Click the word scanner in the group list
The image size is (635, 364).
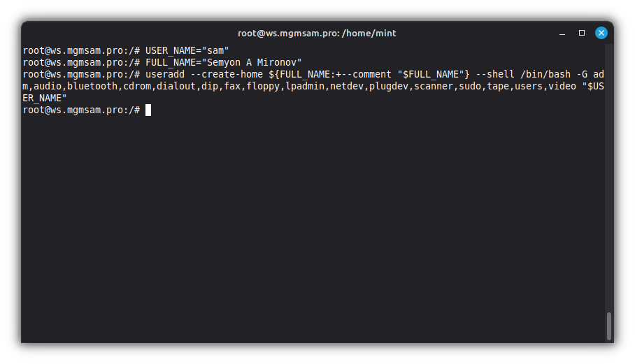(x=434, y=86)
